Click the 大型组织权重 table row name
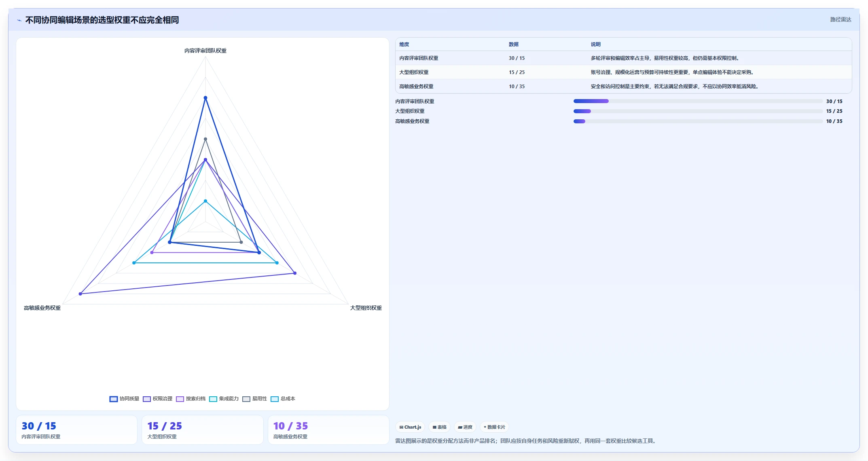Screen dimensions: 868x461 [x=414, y=72]
